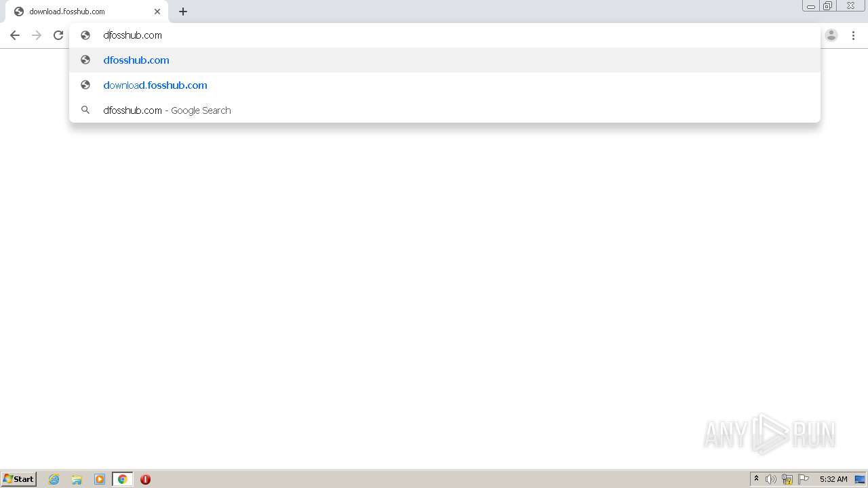
Task: Switch to Chrome window in taskbar
Action: pos(122,479)
